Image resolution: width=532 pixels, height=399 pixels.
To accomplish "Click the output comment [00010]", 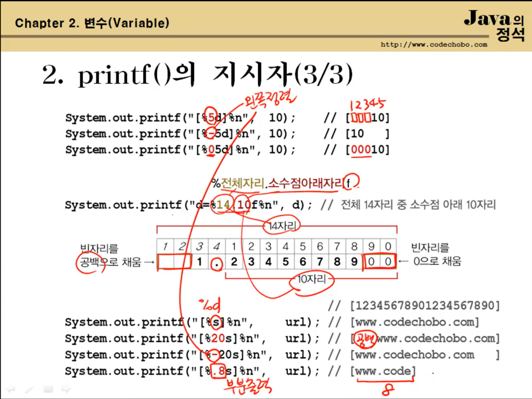I will 367,150.
